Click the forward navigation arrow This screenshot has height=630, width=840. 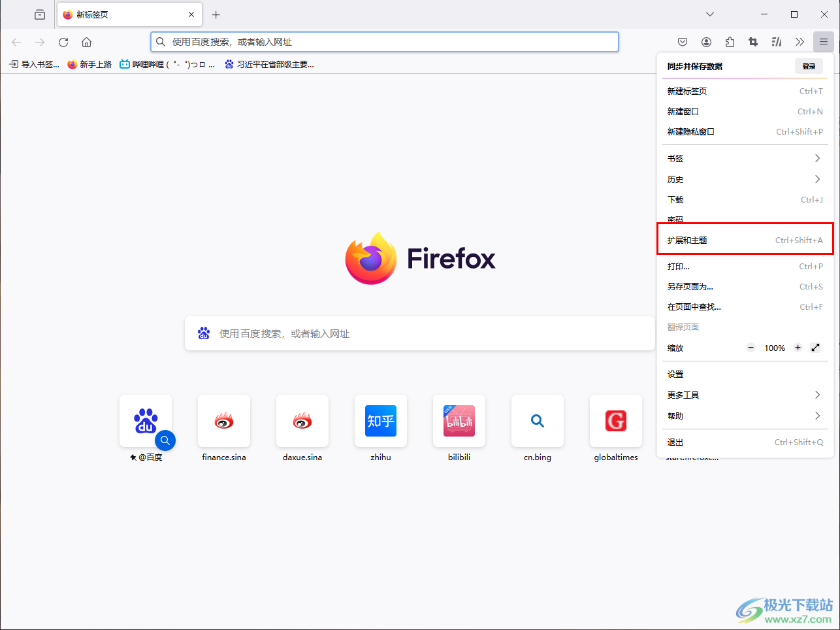tap(40, 42)
